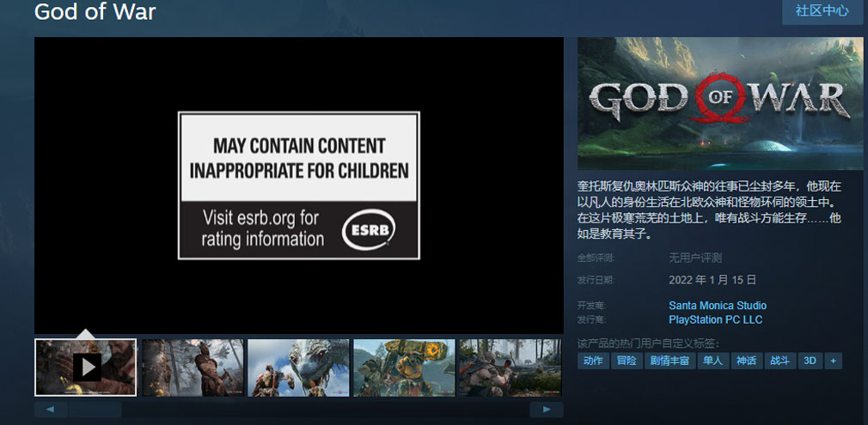Click the 3D tag
Image resolution: width=868 pixels, height=425 pixels.
pos(810,361)
